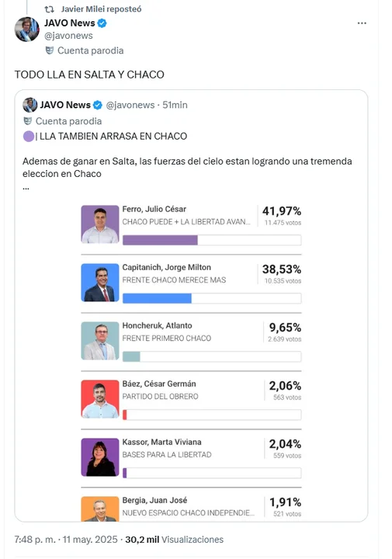Click the repost arrows icon above the tweet
The image size is (392, 559).
click(x=49, y=9)
